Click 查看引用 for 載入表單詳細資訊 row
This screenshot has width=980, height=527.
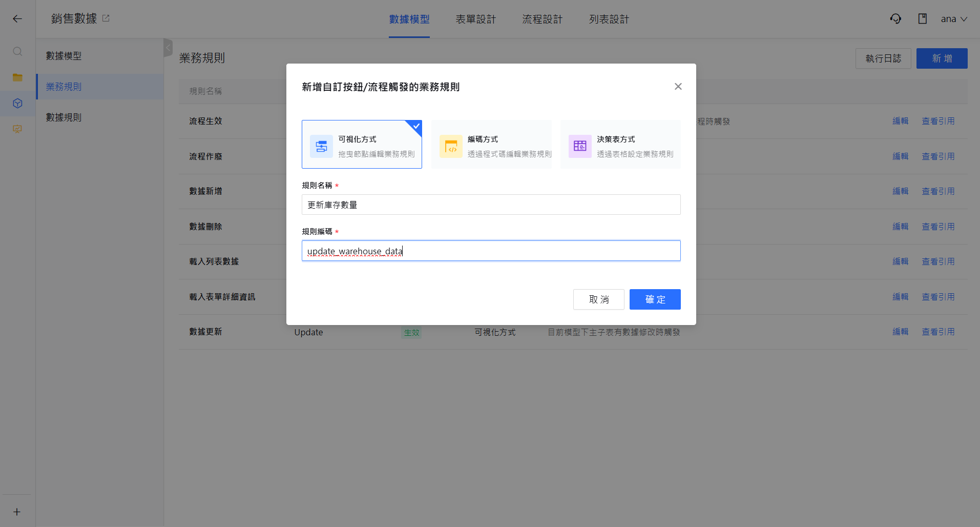pos(938,297)
